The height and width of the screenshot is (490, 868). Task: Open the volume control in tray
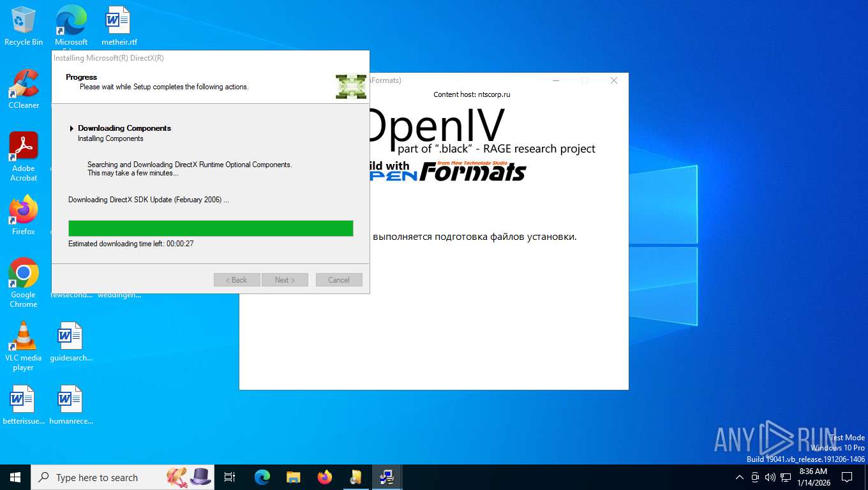pos(770,477)
